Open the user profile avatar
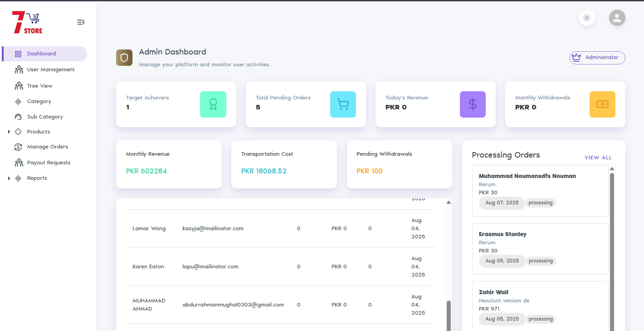 [617, 18]
